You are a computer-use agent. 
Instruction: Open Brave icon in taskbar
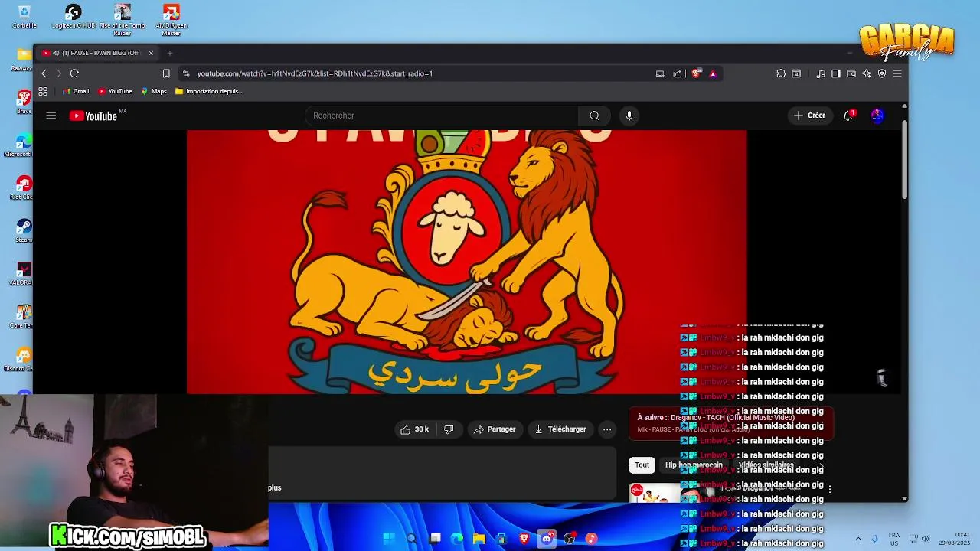click(x=524, y=539)
